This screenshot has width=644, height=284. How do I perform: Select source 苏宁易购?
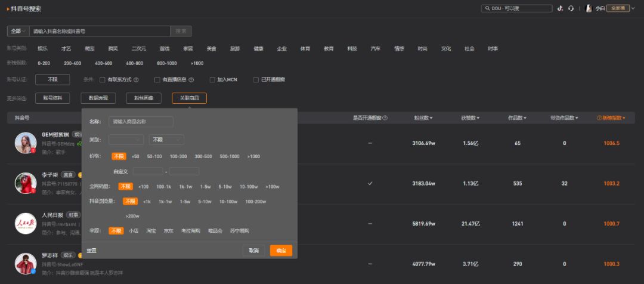pos(240,231)
